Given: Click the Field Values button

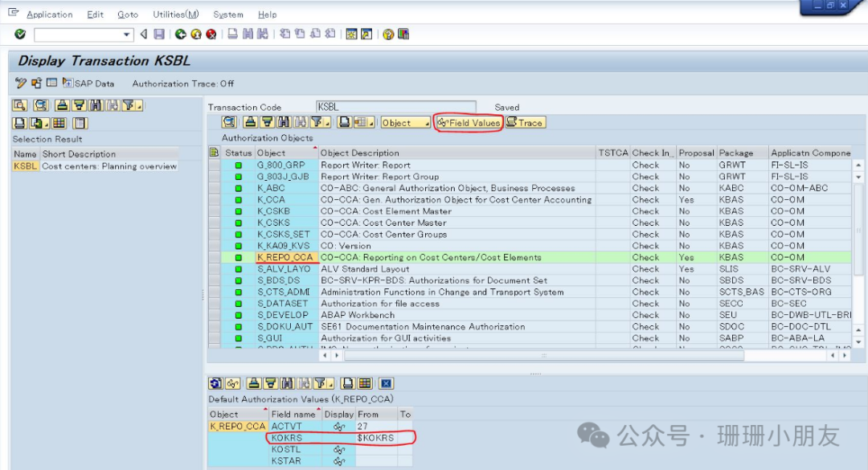Looking at the screenshot, I should pyautogui.click(x=469, y=123).
